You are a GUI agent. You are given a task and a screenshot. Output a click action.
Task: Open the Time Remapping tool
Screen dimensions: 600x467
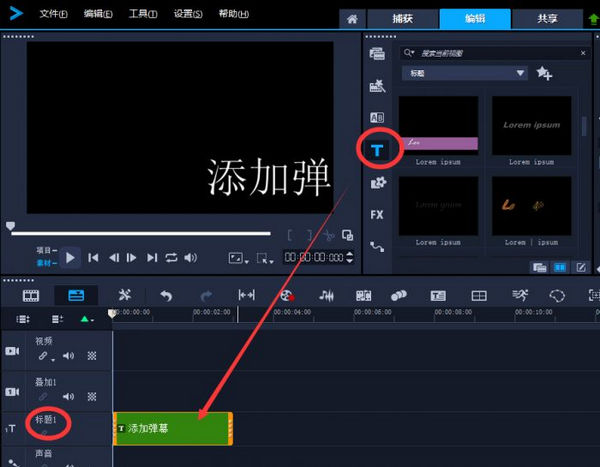click(520, 295)
